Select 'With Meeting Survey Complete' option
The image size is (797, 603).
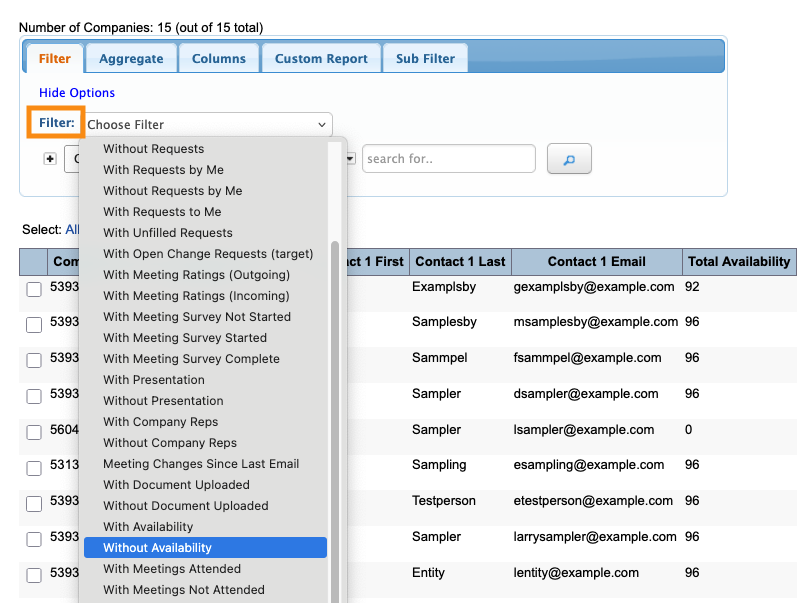(191, 359)
